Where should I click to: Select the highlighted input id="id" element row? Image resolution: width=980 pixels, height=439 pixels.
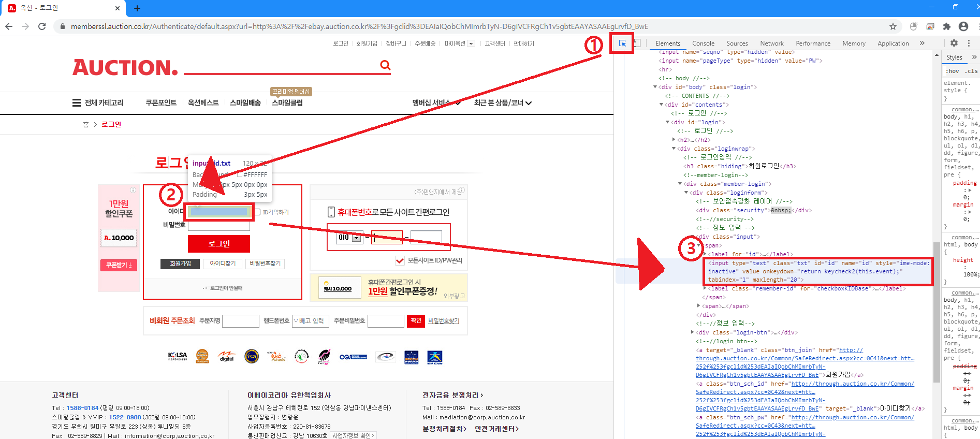818,271
